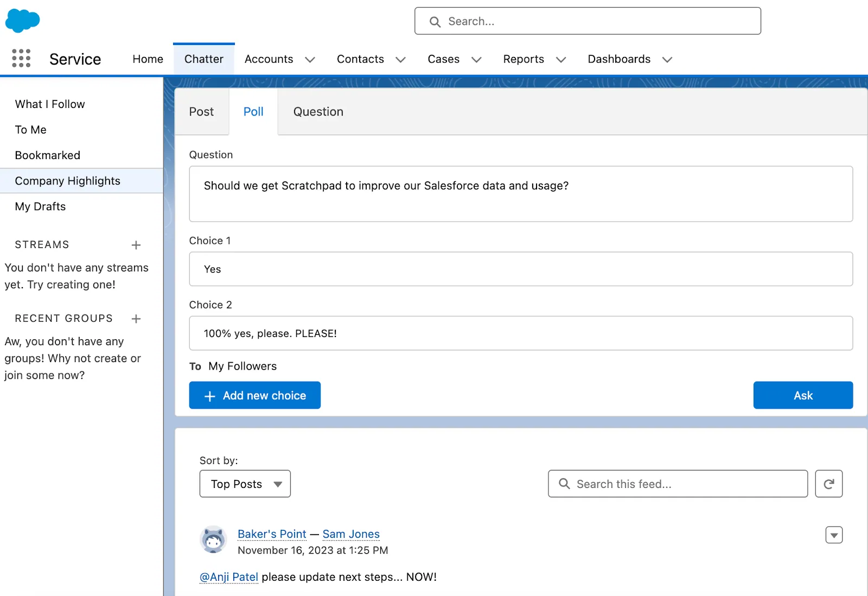Expand the Contacts tab chevron
The image size is (868, 596).
(400, 60)
